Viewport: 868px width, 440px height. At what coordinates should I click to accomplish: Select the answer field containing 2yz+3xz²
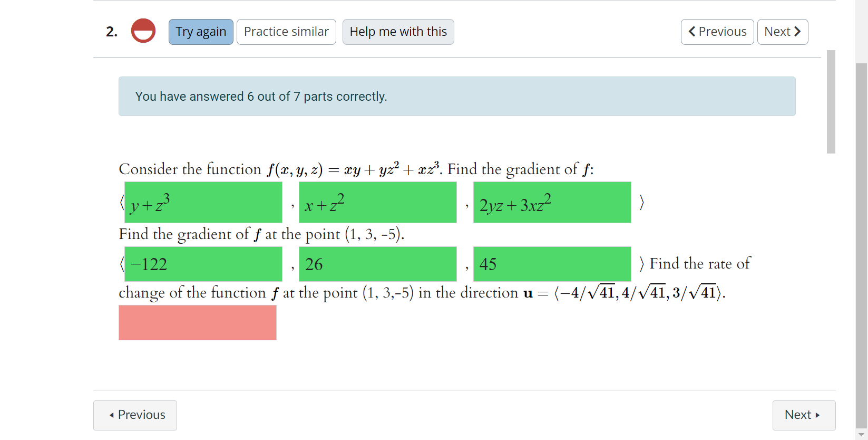point(552,202)
